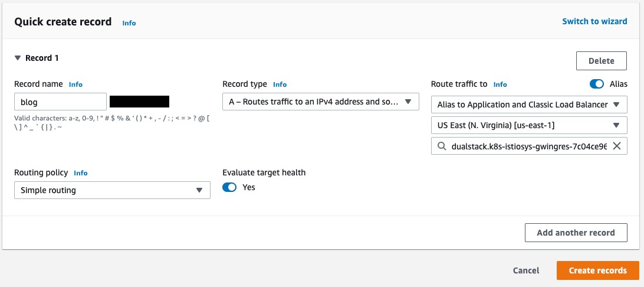644x287 pixels.
Task: Clear the load balancer search field X
Action: click(x=616, y=146)
